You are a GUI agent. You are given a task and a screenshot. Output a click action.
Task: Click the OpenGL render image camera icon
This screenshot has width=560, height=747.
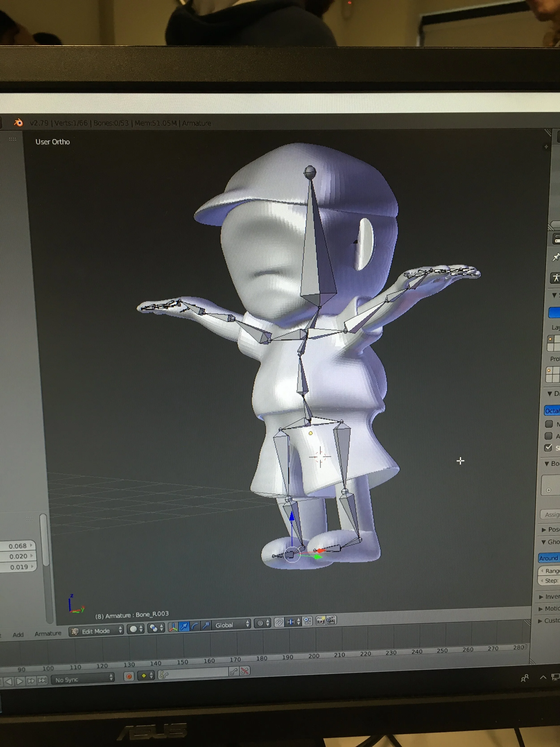click(320, 620)
